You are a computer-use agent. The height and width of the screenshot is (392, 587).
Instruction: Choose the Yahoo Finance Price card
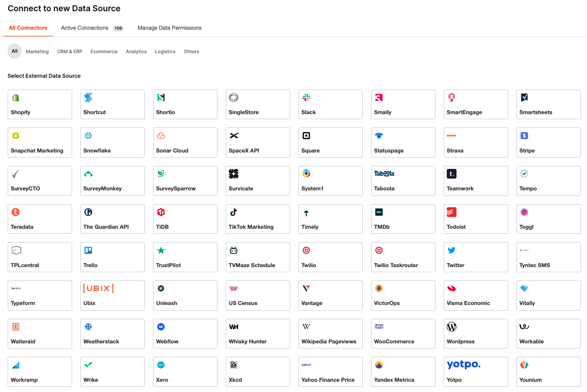tap(330, 372)
